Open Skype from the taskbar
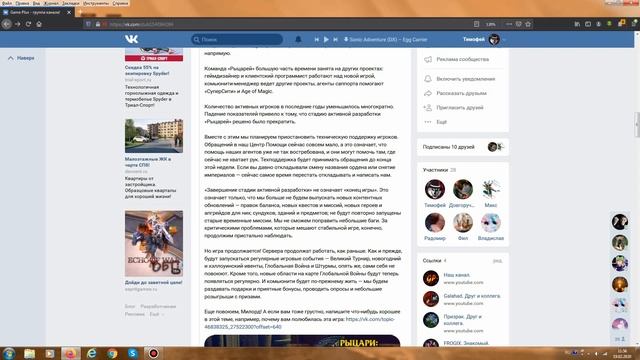 [x=133, y=353]
